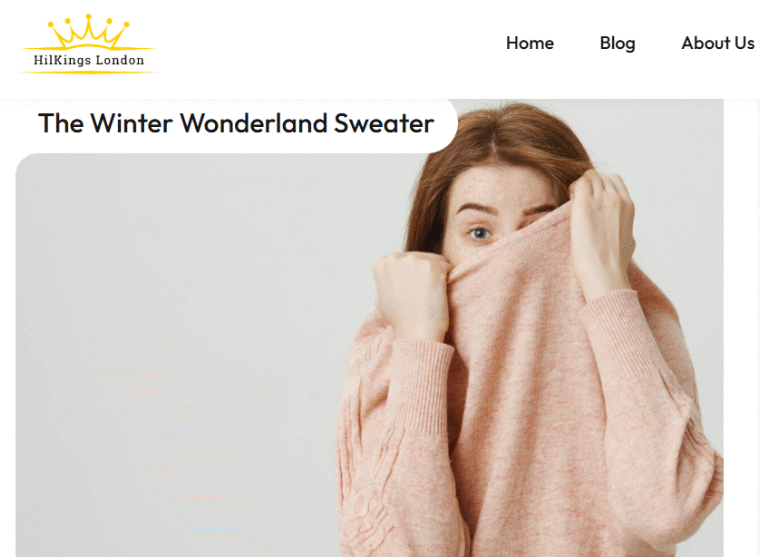Click the word London in logo
The image size is (760, 557).
pyautogui.click(x=120, y=60)
